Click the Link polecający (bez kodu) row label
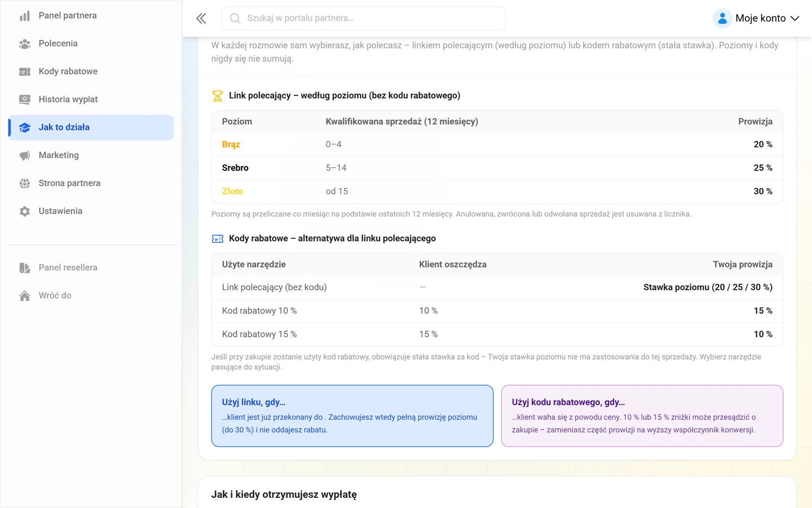812x508 pixels. [x=274, y=287]
